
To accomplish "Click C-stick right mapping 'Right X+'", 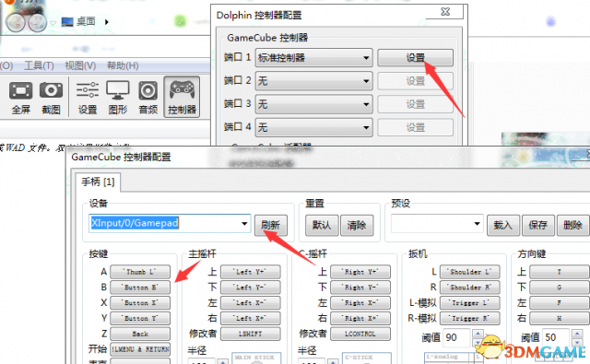I will [360, 318].
